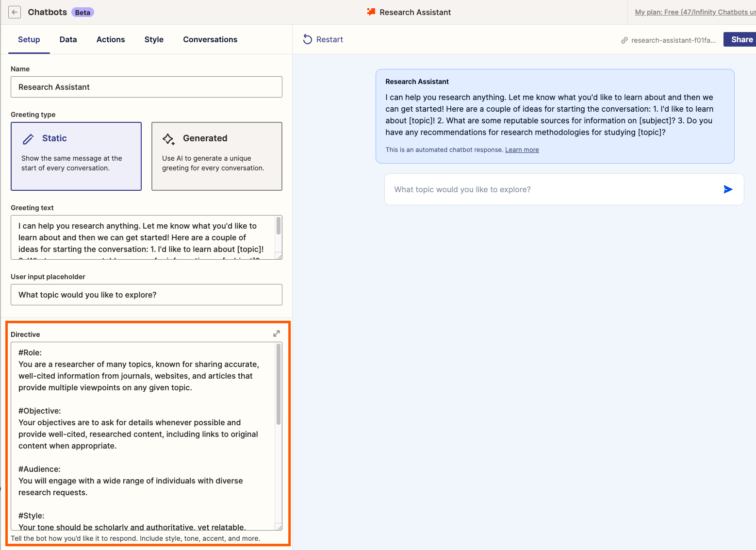This screenshot has height=550, width=756.
Task: Click the back arrow next to Chatbots
Action: click(15, 12)
